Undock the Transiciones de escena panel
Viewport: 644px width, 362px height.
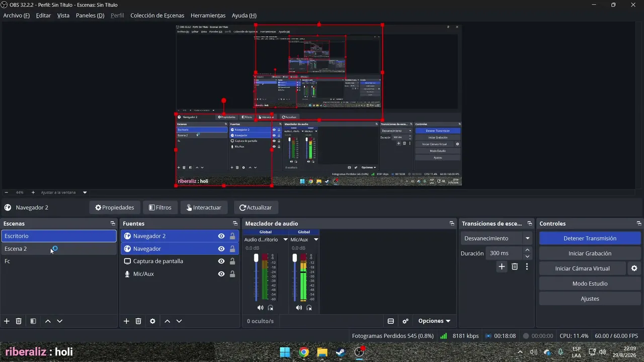[529, 224]
